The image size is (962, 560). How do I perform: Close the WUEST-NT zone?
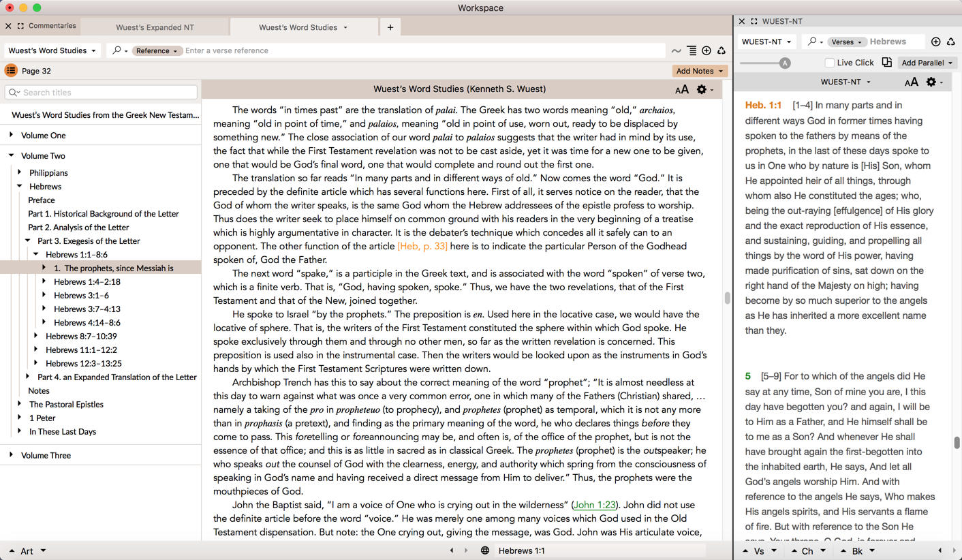742,21
